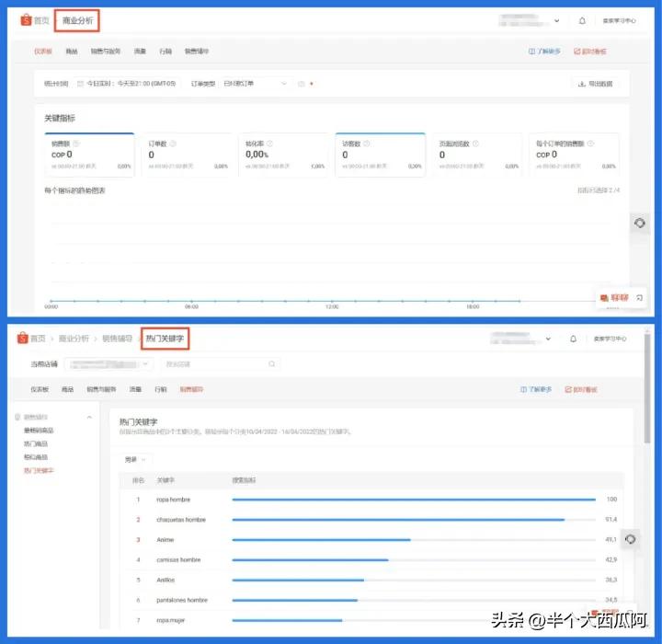
Task: Open notifications bell in the bottom panel
Action: (x=574, y=339)
